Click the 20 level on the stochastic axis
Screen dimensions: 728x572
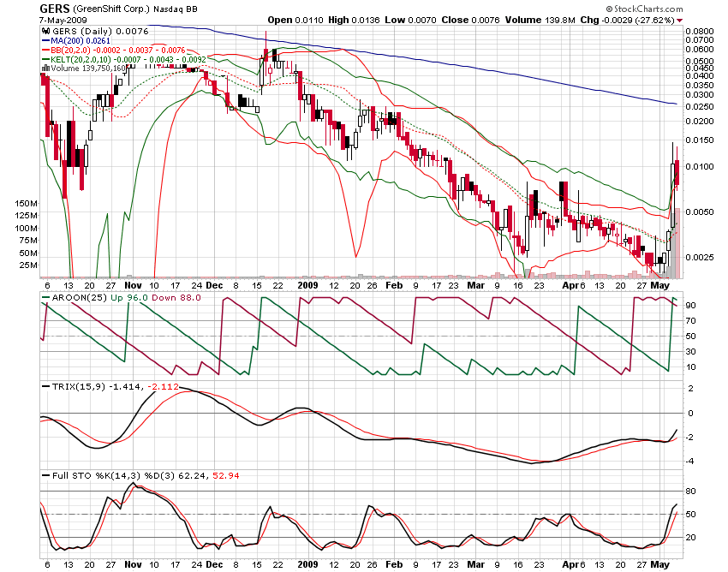pyautogui.click(x=691, y=537)
